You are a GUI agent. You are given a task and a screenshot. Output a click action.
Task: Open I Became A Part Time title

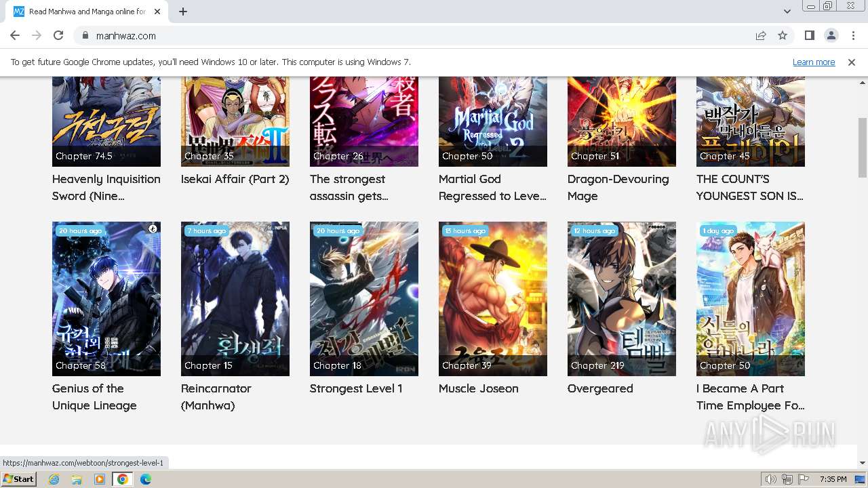[x=751, y=397]
